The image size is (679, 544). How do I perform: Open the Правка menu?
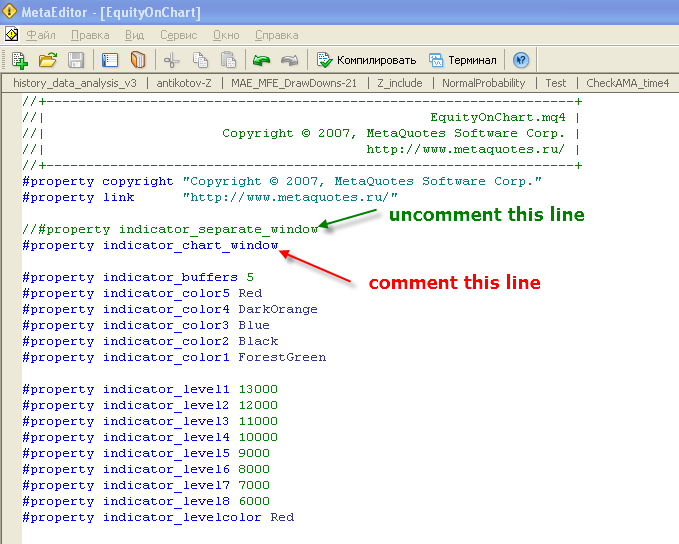90,35
